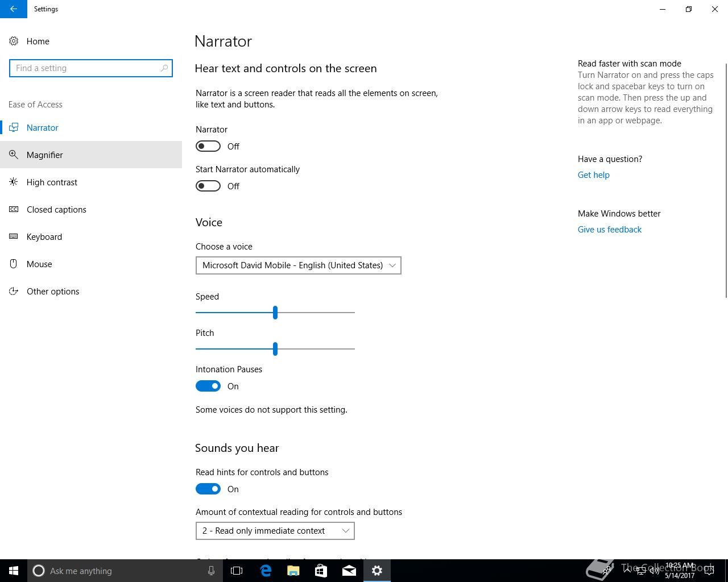Open the People icon in the system tray
The image size is (728, 582).
pyautogui.click(x=607, y=571)
